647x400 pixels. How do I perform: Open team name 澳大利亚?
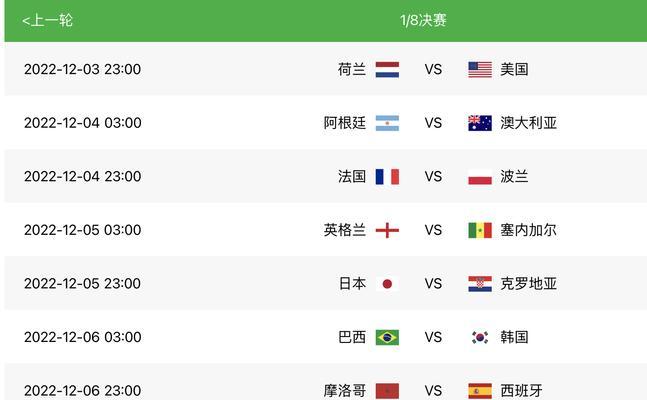pos(529,123)
